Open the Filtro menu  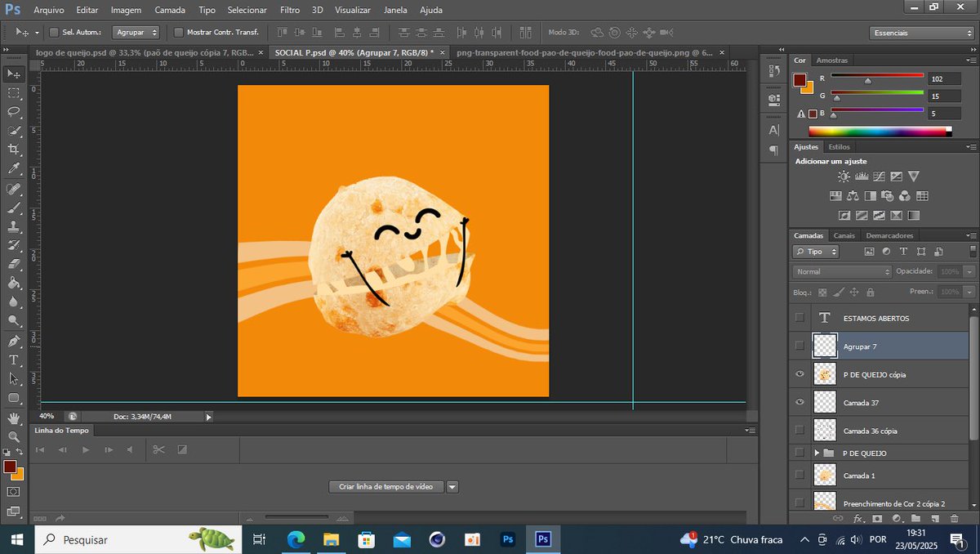coord(289,10)
